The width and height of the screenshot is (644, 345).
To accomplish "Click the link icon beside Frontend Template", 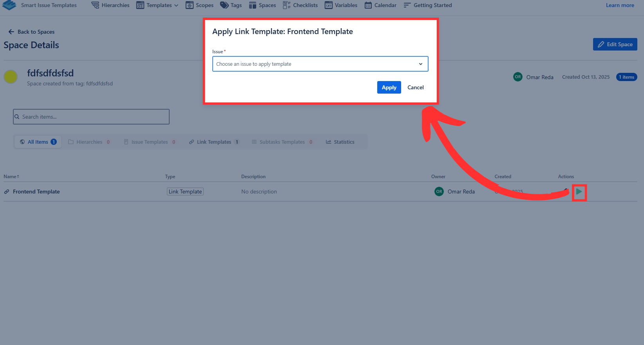I will coord(7,191).
